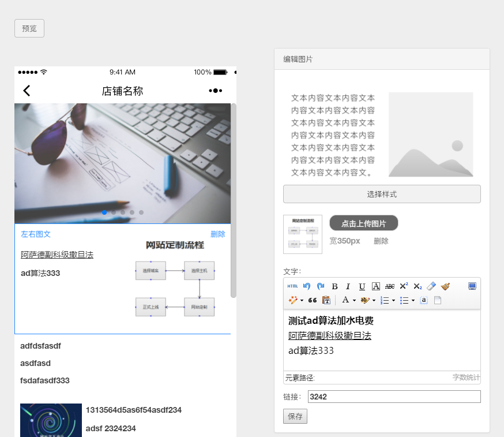504x437 pixels.
Task: Select the text fsdafasdf333 in preview
Action: [44, 380]
